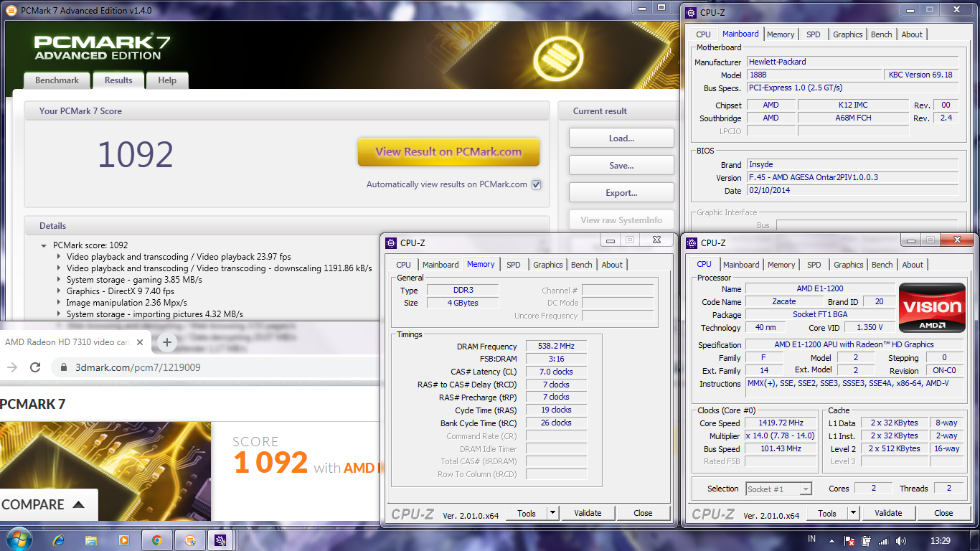980x551 pixels.
Task: Open Graphics tab in CPU-Z Memory window
Action: point(547,265)
